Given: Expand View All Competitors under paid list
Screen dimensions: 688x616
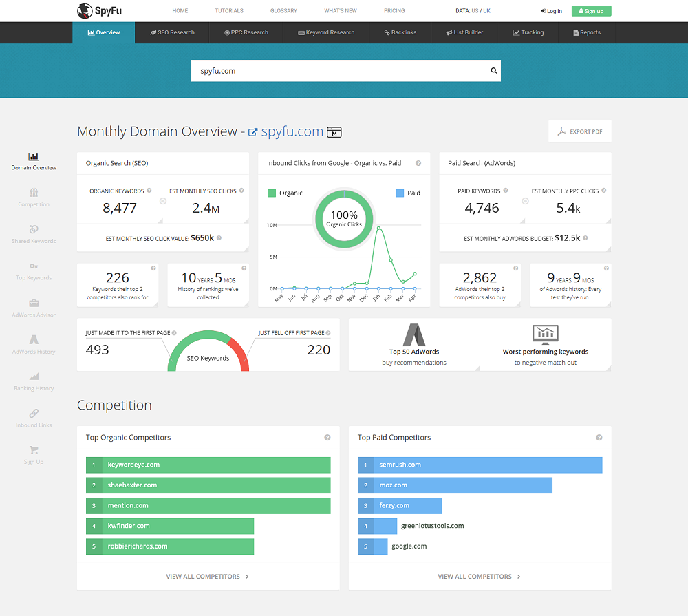Looking at the screenshot, I should [479, 577].
